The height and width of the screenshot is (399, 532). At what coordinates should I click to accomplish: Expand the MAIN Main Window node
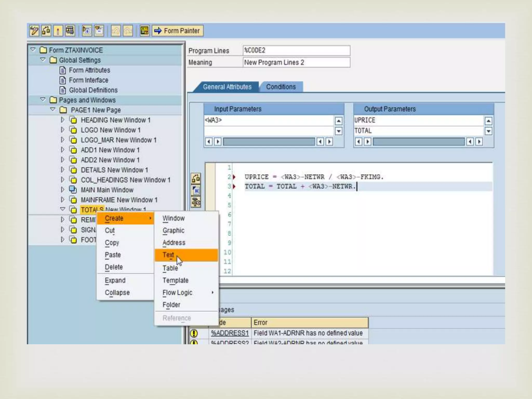[62, 190]
